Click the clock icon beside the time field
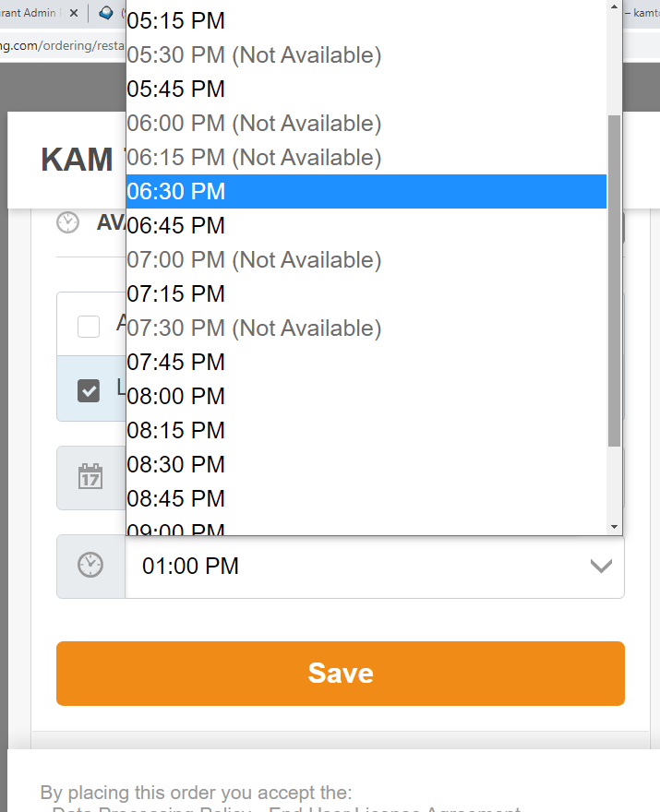 tap(90, 566)
